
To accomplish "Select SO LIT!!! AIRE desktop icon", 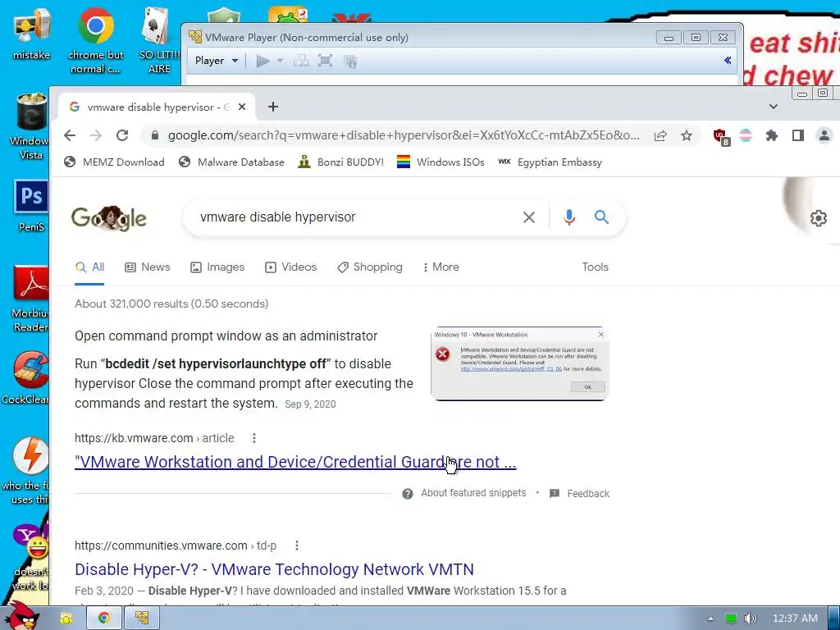I will 159,40.
